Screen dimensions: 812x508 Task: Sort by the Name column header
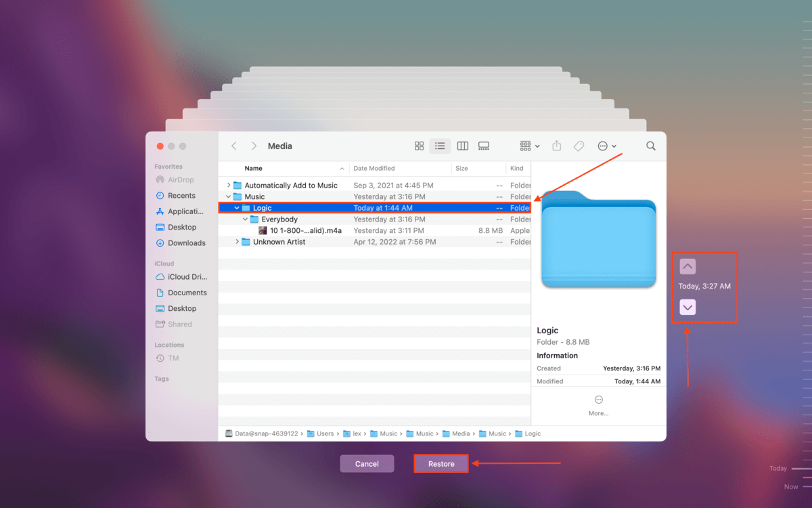click(254, 168)
